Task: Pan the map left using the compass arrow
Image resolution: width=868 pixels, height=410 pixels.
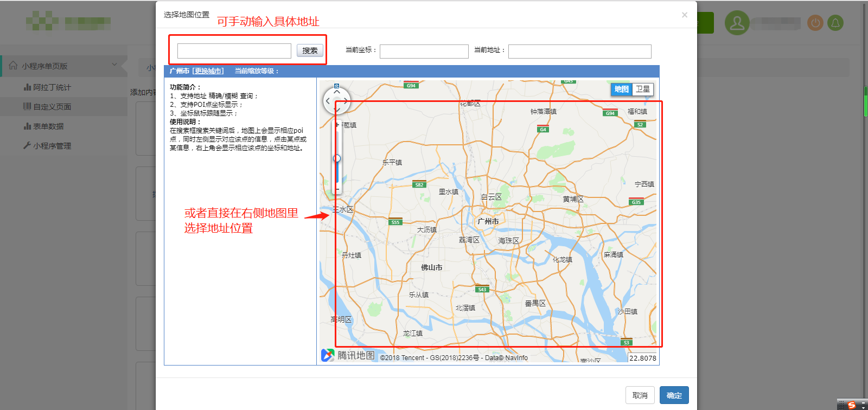Action: point(328,101)
